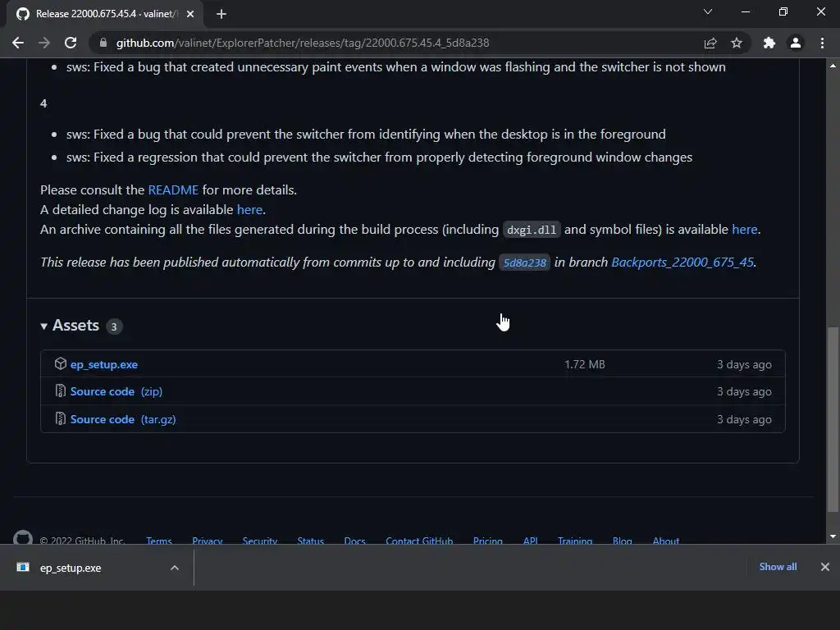
Task: Open the Training footer link
Action: tap(575, 540)
